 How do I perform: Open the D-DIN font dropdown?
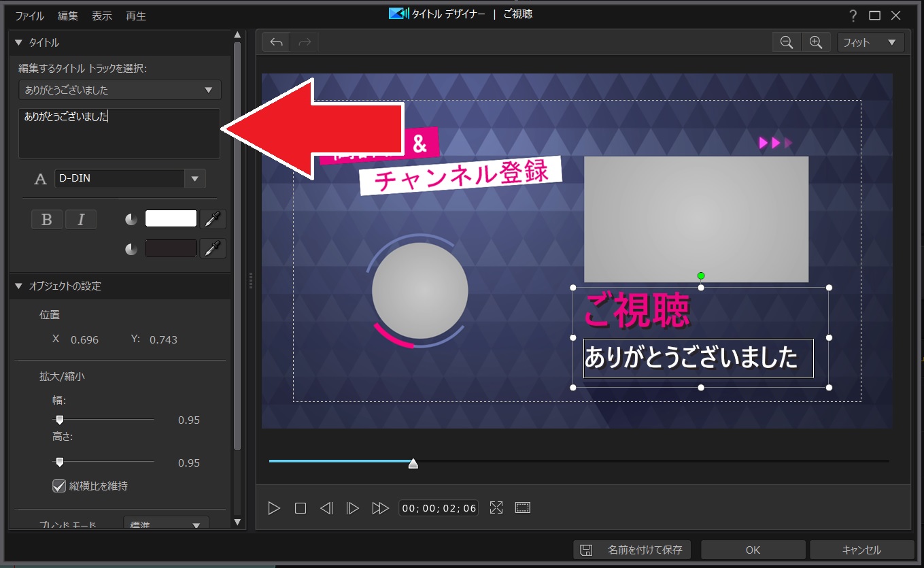tap(195, 179)
